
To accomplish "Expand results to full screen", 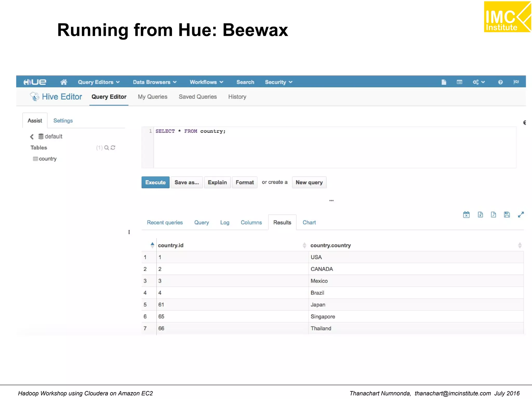I will point(521,215).
